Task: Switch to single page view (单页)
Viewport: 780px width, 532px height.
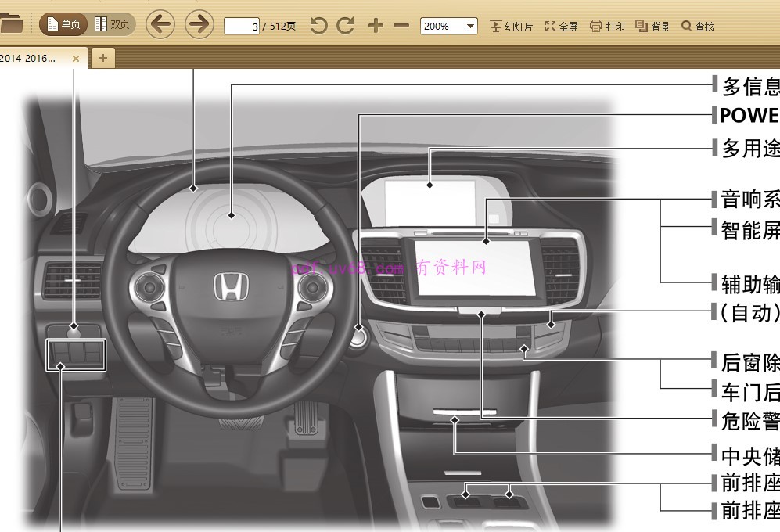Action: (x=63, y=25)
